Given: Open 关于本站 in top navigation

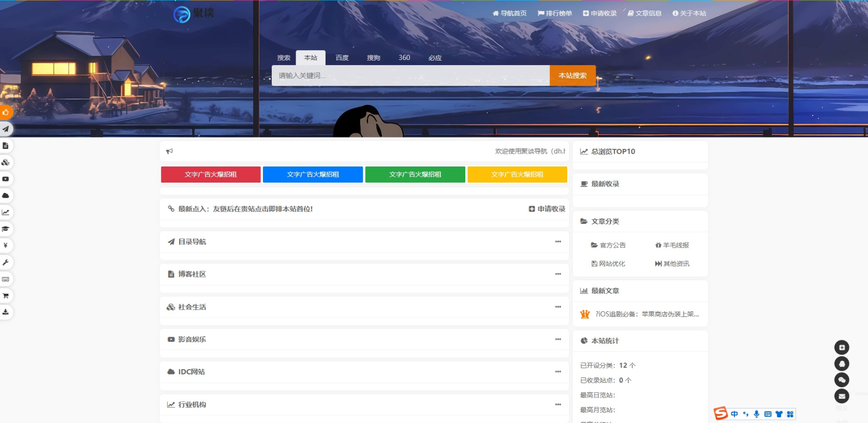Looking at the screenshot, I should tap(689, 13).
